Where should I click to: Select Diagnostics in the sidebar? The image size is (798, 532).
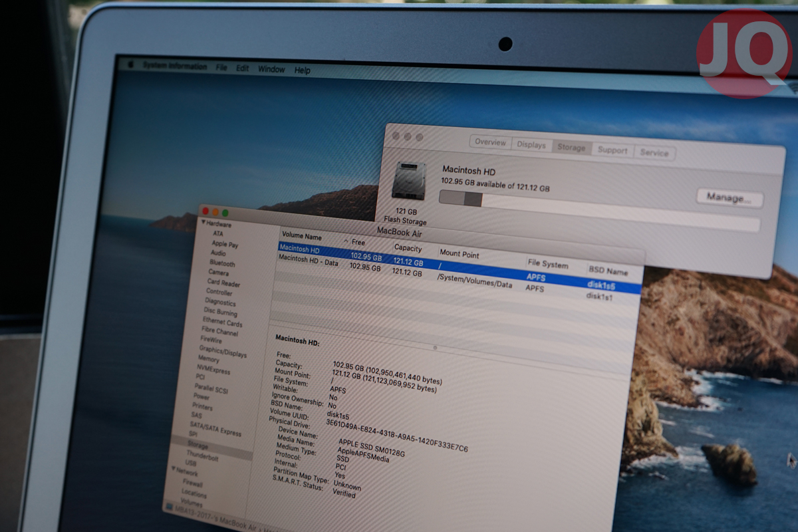pos(220,303)
